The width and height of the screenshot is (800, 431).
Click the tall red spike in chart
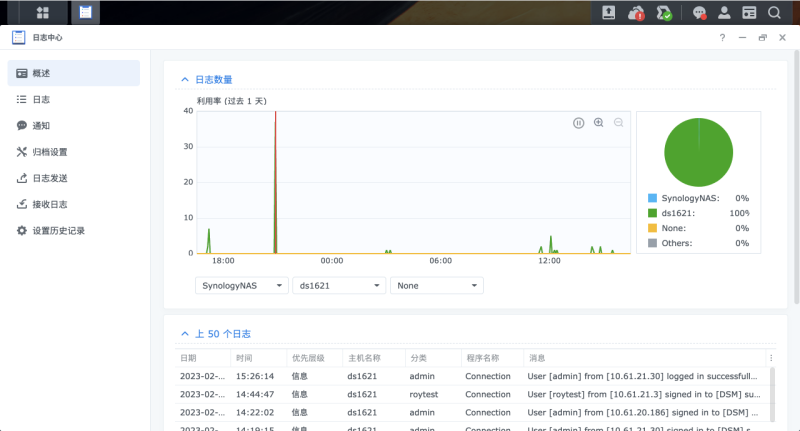pyautogui.click(x=276, y=182)
